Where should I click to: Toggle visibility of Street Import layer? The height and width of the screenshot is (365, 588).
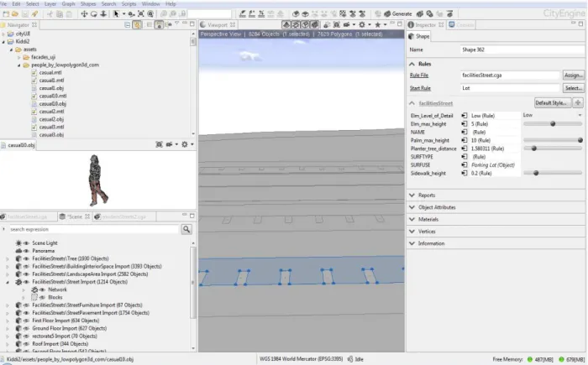coord(26,282)
